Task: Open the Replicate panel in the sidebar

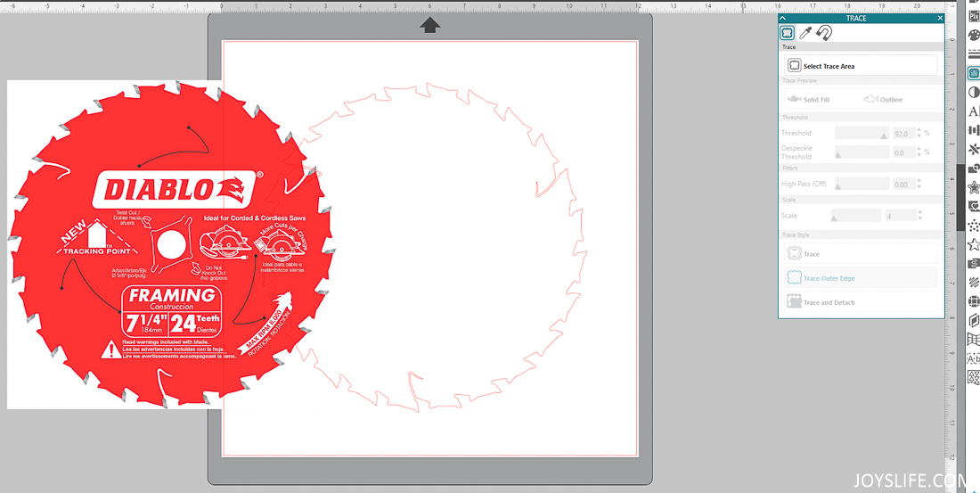Action: 973,150
